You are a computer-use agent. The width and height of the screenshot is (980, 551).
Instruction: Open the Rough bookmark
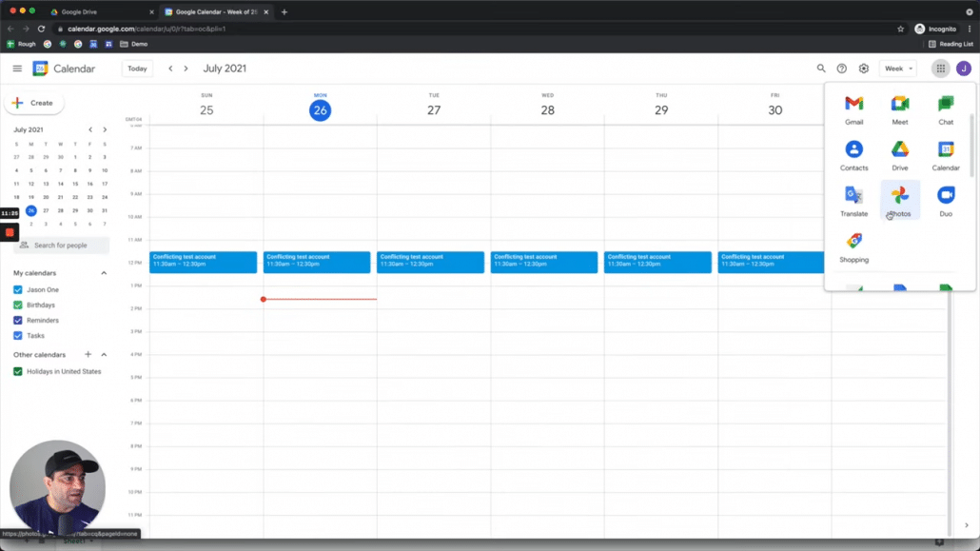(x=21, y=45)
